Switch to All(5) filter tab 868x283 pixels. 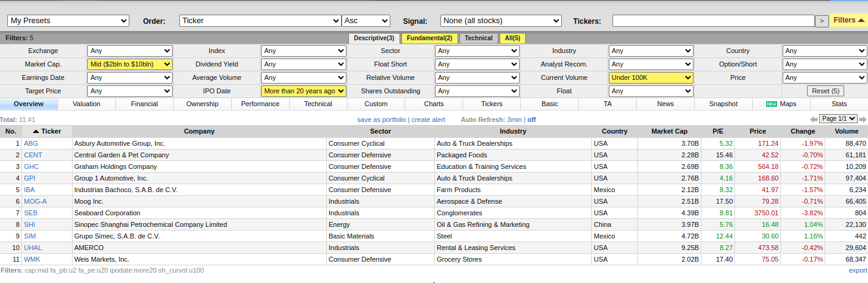pyautogui.click(x=512, y=38)
